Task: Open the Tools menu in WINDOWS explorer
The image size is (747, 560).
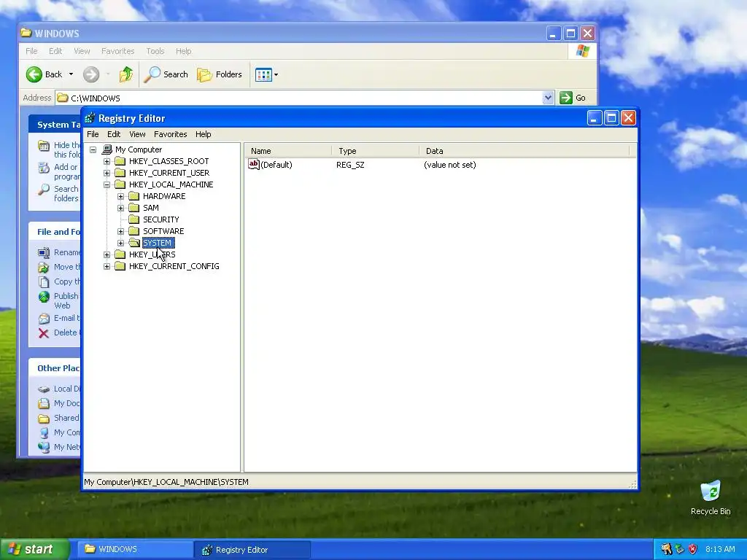Action: [155, 51]
